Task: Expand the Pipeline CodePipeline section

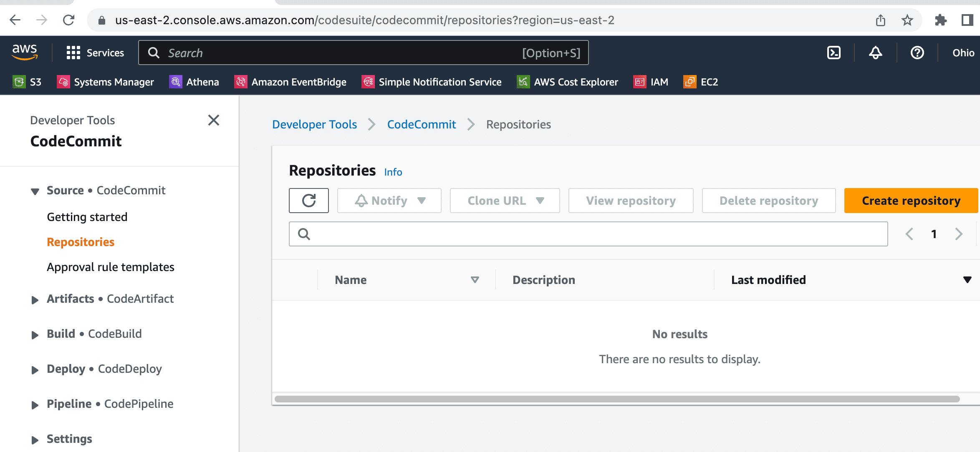Action: point(35,405)
